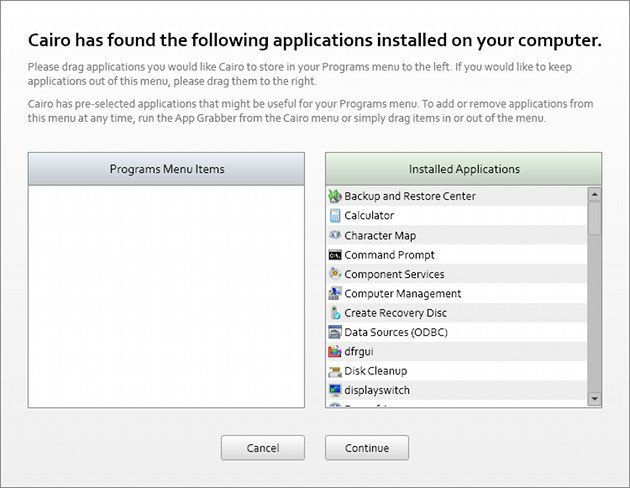Click the Component Services icon
Viewport: 630px width, 488px height.
[335, 274]
